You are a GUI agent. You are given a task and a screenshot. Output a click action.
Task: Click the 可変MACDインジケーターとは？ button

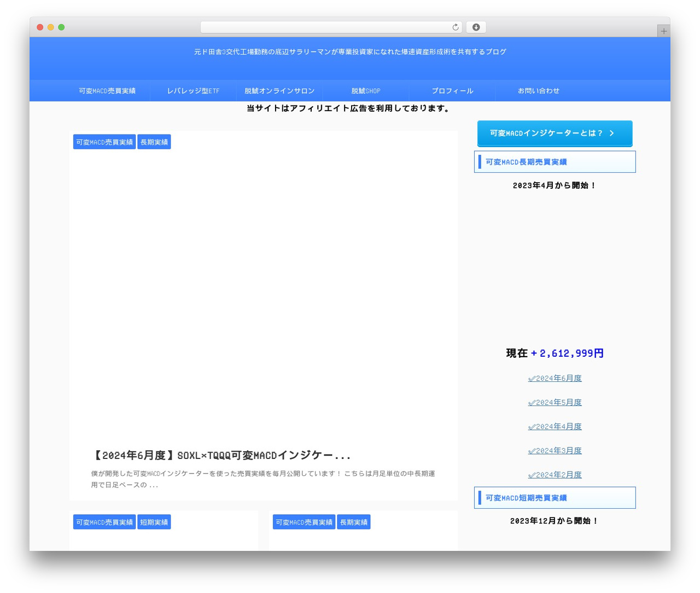pyautogui.click(x=555, y=133)
